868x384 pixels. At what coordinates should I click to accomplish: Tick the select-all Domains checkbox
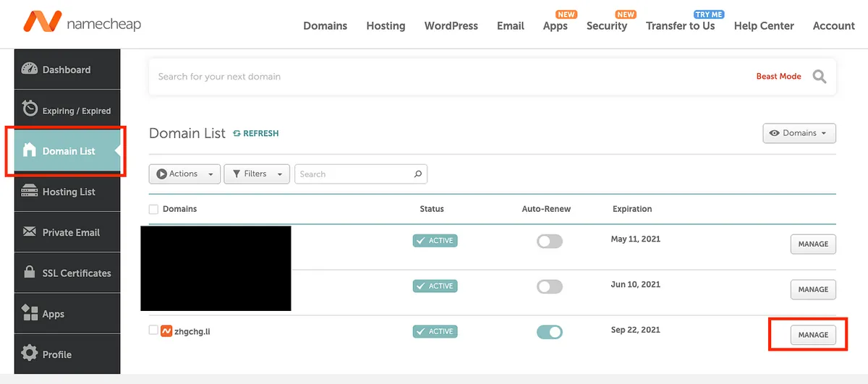153,209
